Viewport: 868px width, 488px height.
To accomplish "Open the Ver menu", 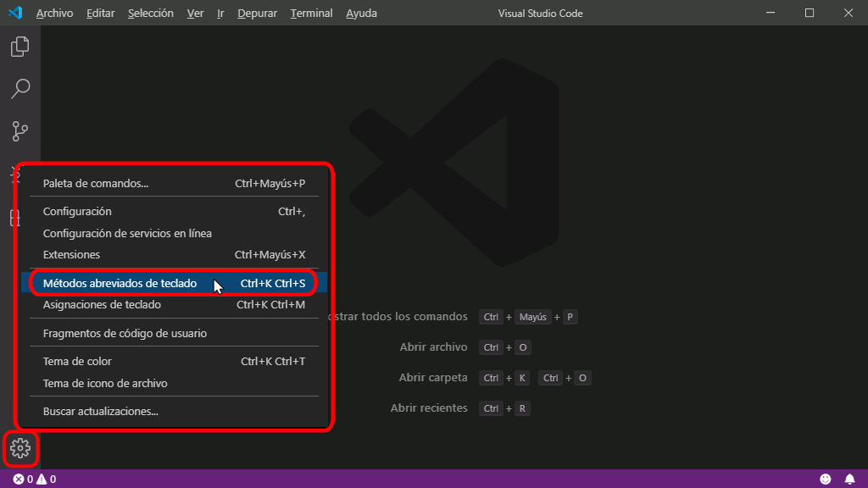I will point(196,14).
